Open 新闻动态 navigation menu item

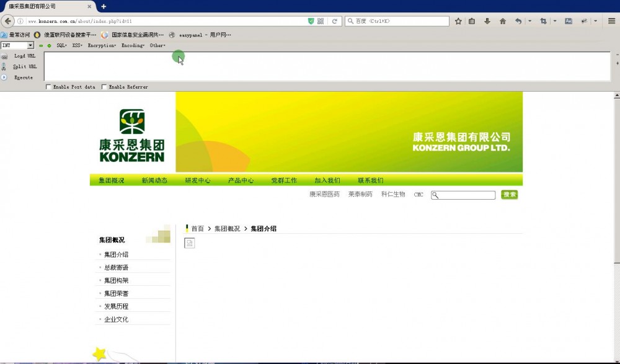[154, 180]
